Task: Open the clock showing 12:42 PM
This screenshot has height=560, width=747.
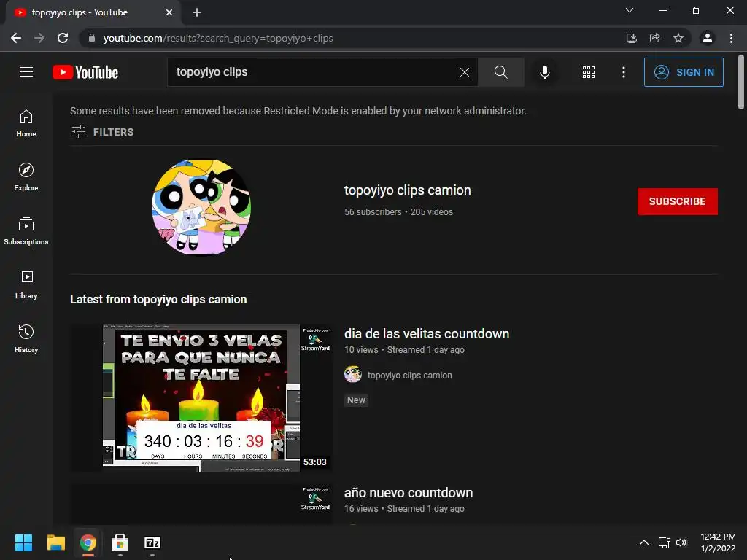Action: pyautogui.click(x=718, y=542)
